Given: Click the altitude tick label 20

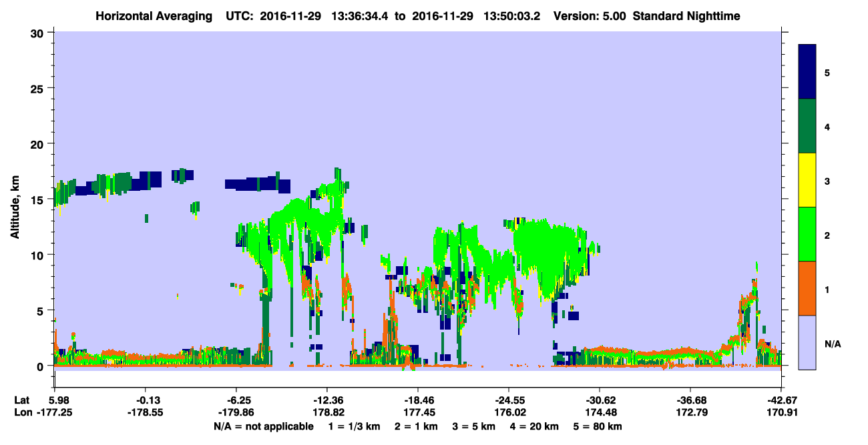Looking at the screenshot, I should [39, 143].
